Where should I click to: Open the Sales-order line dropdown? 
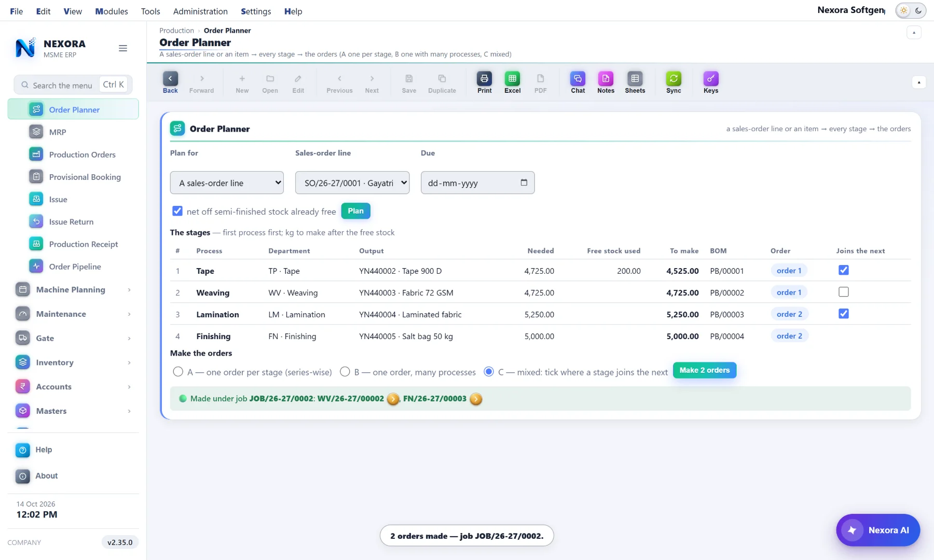[x=352, y=183]
